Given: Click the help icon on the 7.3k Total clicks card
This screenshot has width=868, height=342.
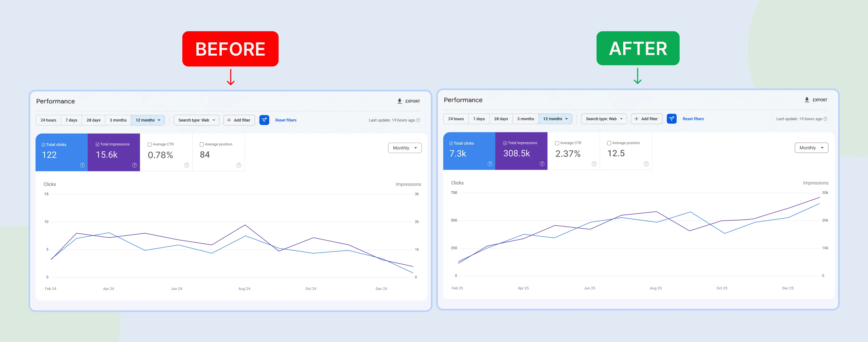Looking at the screenshot, I should (490, 164).
